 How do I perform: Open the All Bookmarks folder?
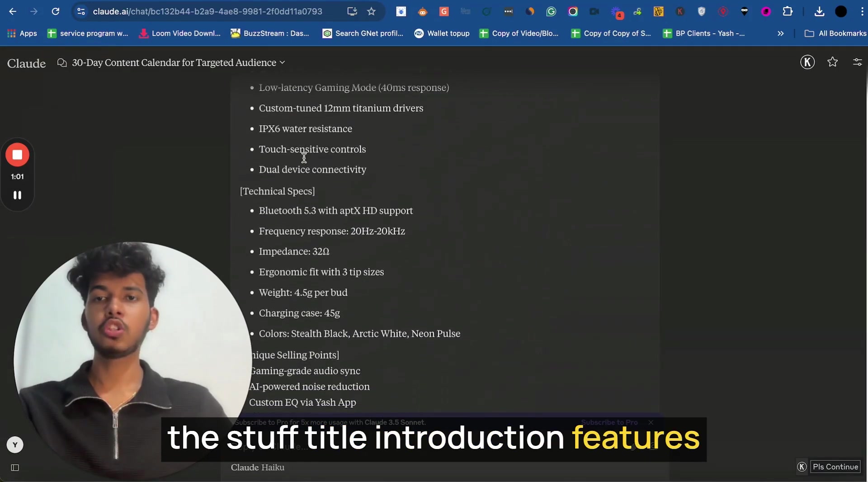tap(835, 33)
